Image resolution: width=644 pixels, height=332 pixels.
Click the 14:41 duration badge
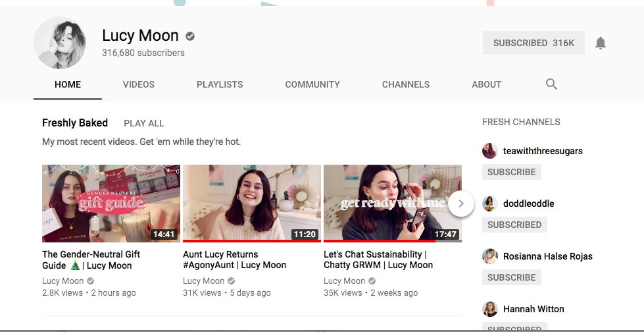[164, 235]
